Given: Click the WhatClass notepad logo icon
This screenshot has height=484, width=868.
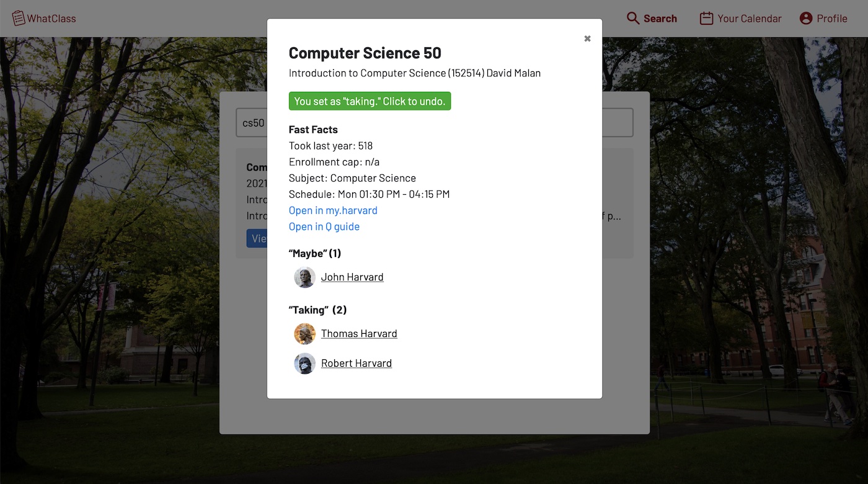Looking at the screenshot, I should tap(19, 18).
